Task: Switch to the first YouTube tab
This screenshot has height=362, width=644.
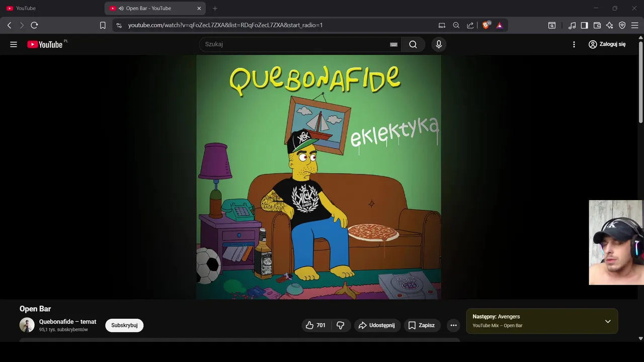Action: [x=52, y=8]
